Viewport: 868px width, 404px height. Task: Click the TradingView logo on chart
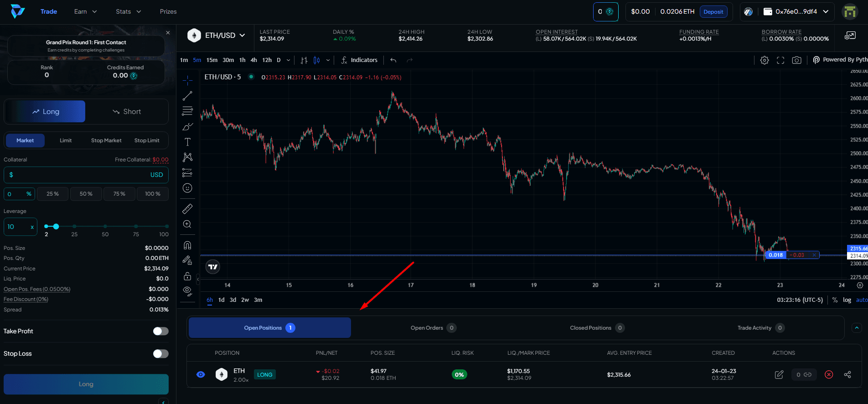[213, 267]
